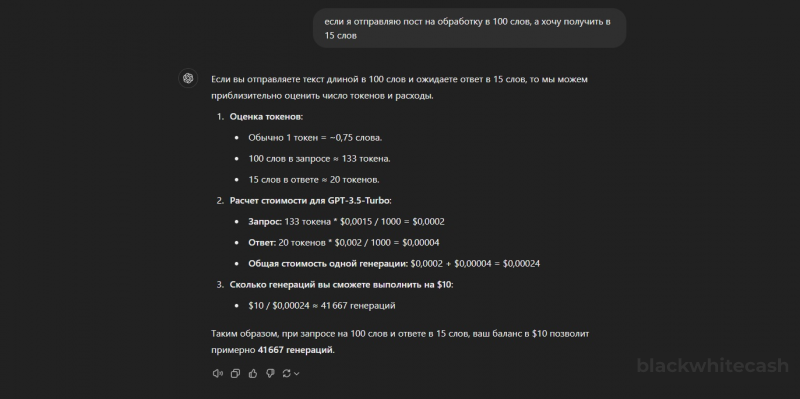Click the bullet "100 слов в запросе ≈ 133 токена"
The width and height of the screenshot is (800, 399).
click(319, 159)
